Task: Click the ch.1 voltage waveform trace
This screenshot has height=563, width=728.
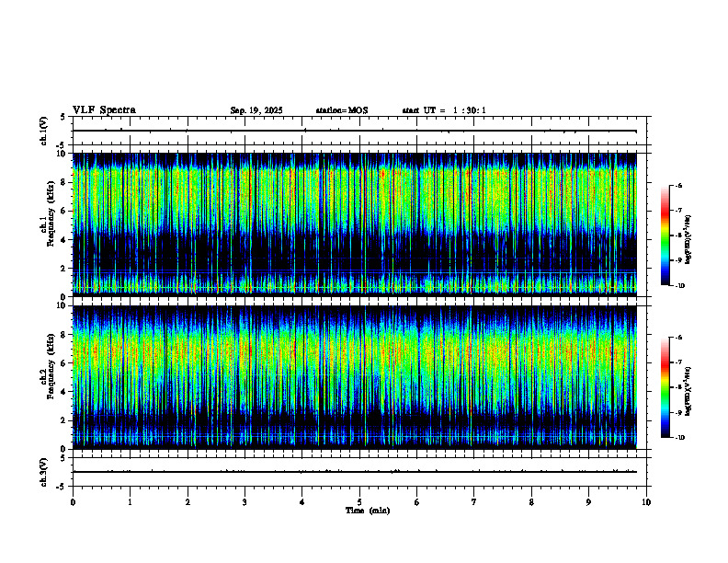Action: point(355,131)
